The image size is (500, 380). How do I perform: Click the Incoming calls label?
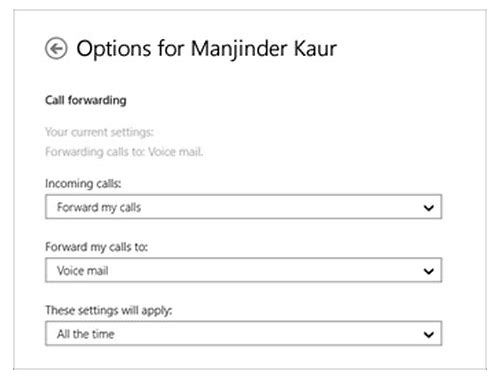tap(83, 184)
